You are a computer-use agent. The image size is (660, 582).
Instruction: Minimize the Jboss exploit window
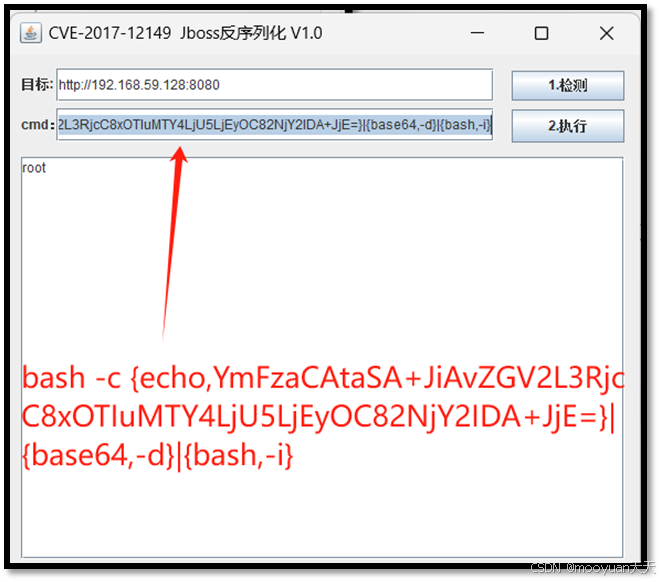[x=477, y=33]
